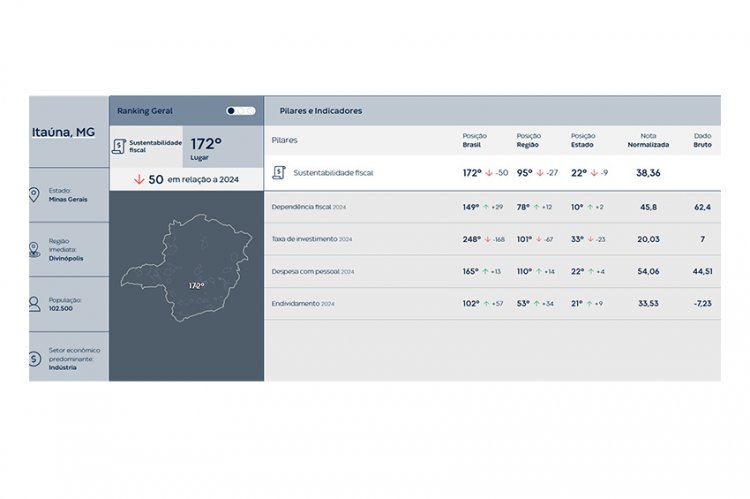Click the População person icon
This screenshot has width=750, height=499.
point(34,304)
